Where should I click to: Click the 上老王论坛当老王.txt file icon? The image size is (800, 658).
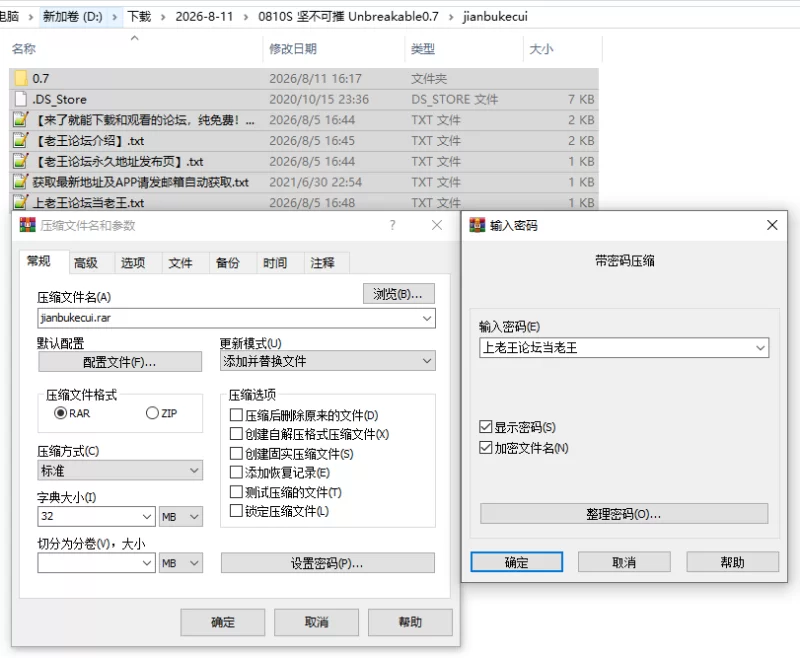click(20, 202)
